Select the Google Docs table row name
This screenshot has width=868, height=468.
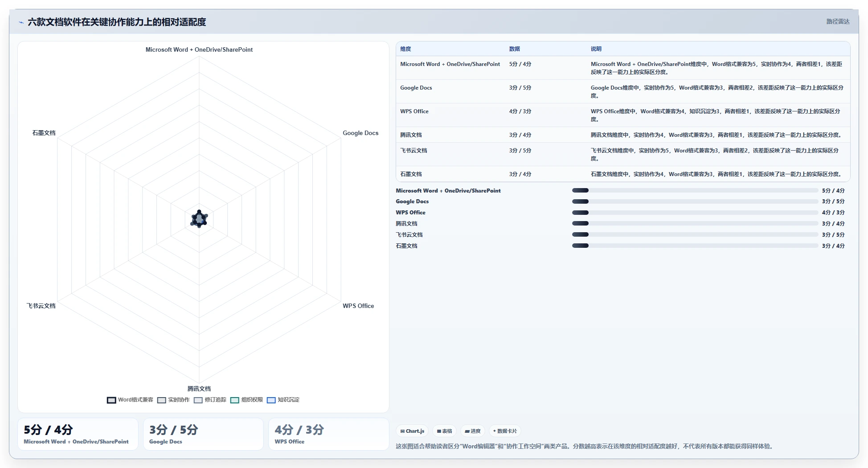[416, 88]
